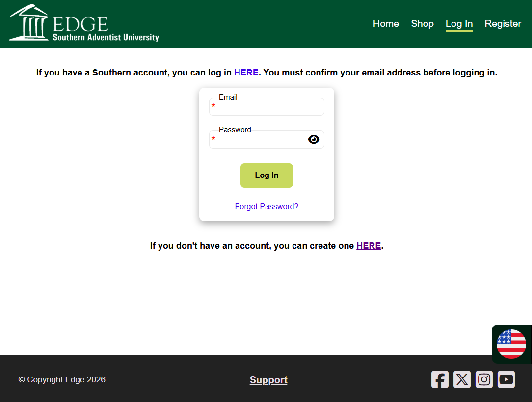
Task: Follow the HERE link to create an account
Action: coord(369,246)
